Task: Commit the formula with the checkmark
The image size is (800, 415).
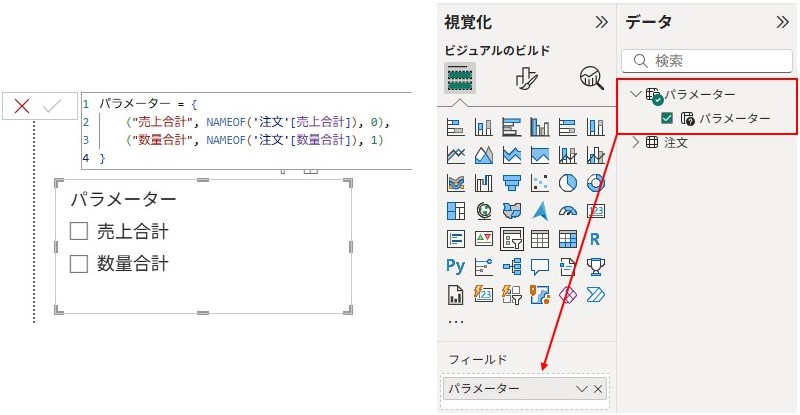Action: point(52,106)
